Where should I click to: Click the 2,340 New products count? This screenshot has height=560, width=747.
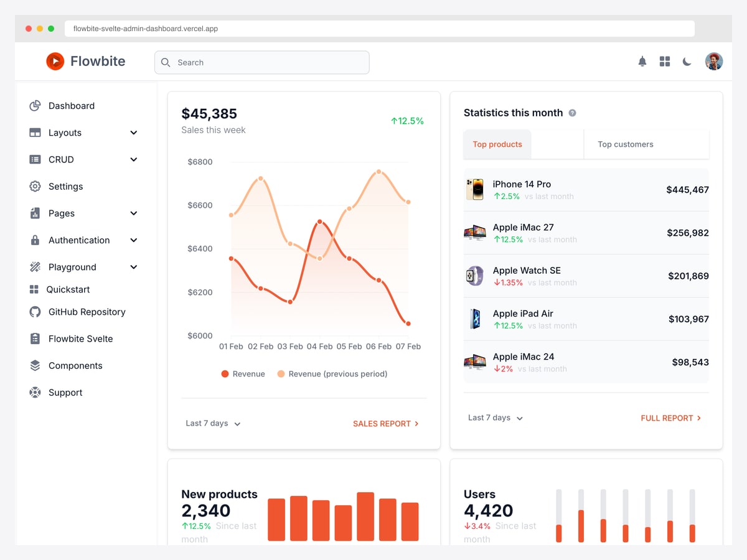pyautogui.click(x=206, y=511)
